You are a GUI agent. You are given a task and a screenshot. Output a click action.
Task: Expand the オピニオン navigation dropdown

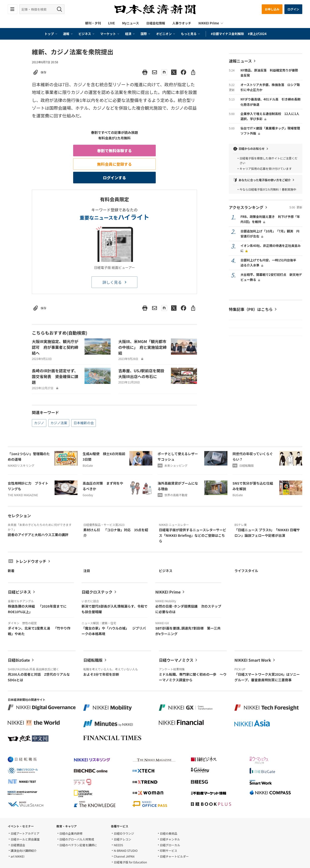coord(166,34)
